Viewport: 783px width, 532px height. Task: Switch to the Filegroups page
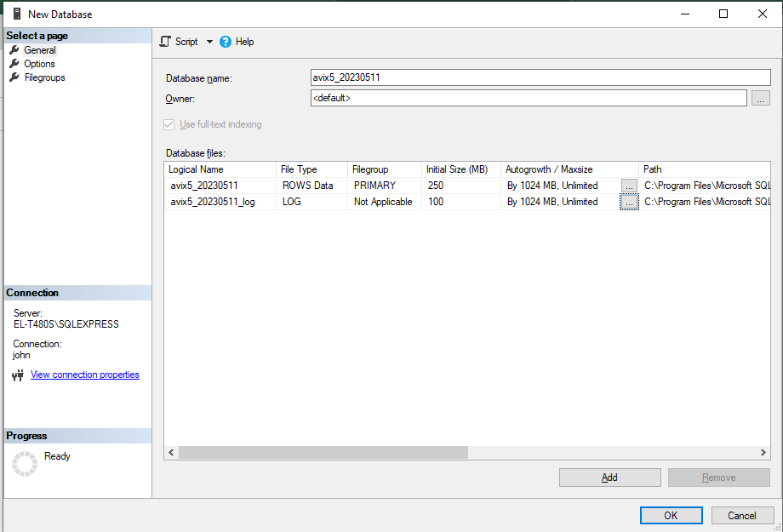44,77
